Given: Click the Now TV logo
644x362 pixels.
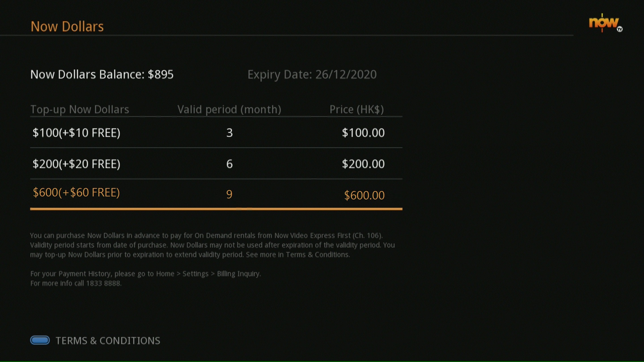Looking at the screenshot, I should click(606, 23).
